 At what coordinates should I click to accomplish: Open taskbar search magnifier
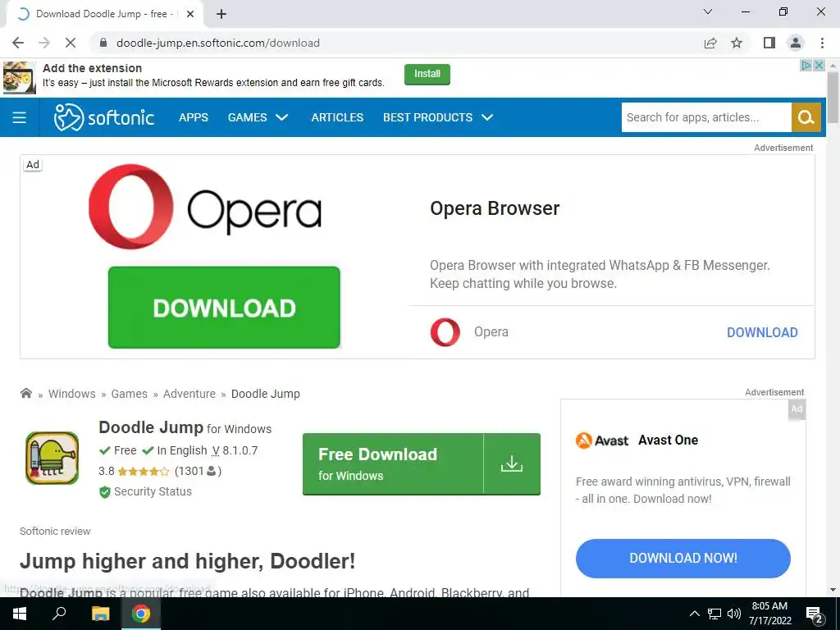click(x=59, y=614)
